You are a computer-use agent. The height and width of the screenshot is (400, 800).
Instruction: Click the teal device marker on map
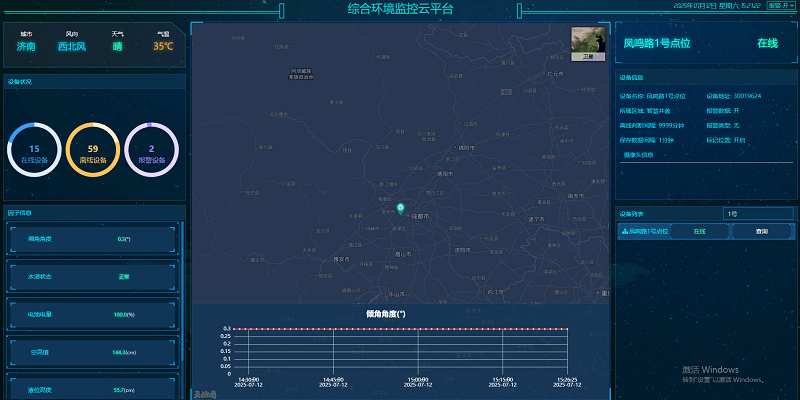(401, 208)
